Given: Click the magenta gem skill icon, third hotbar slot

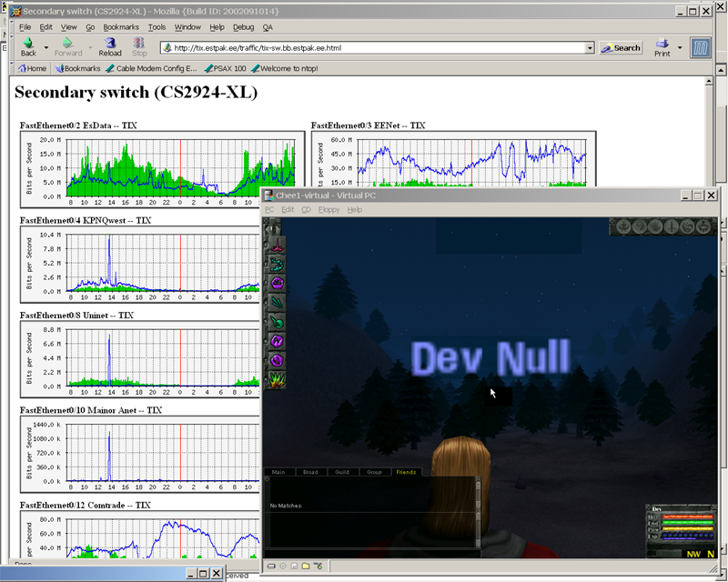Looking at the screenshot, I should click(x=277, y=283).
